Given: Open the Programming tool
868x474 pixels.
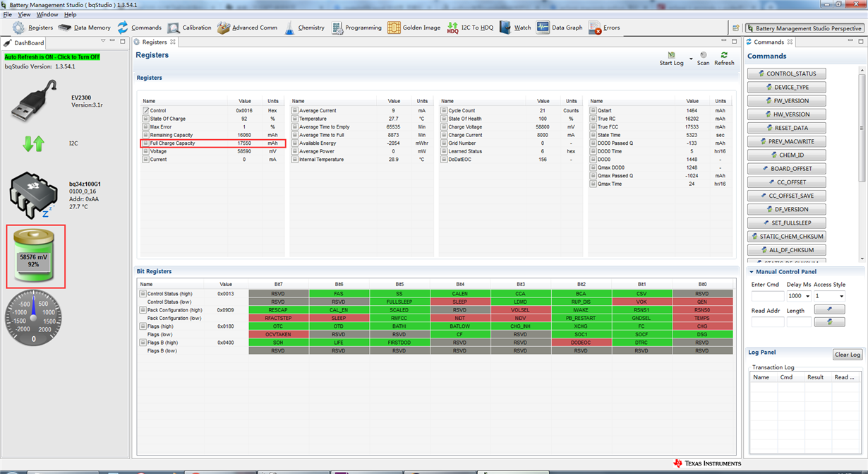Looking at the screenshot, I should pos(356,28).
